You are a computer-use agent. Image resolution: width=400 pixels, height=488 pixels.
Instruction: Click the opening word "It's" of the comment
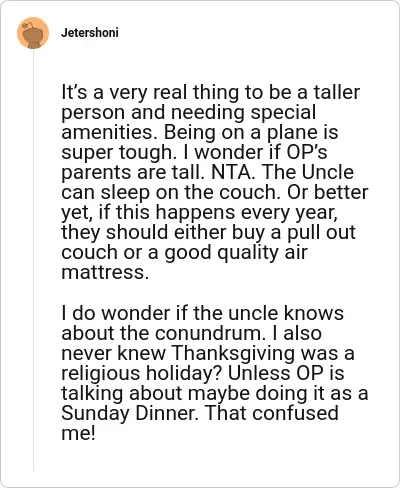(74, 92)
